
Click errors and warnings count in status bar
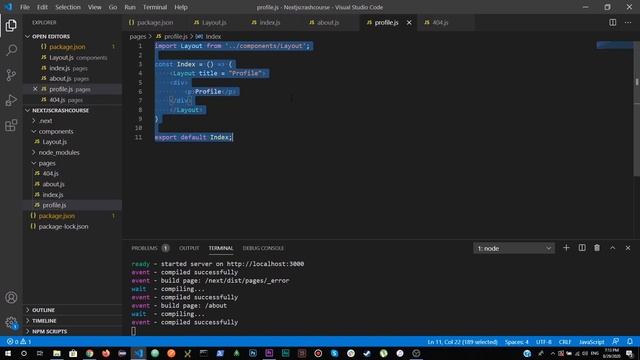tap(19, 342)
